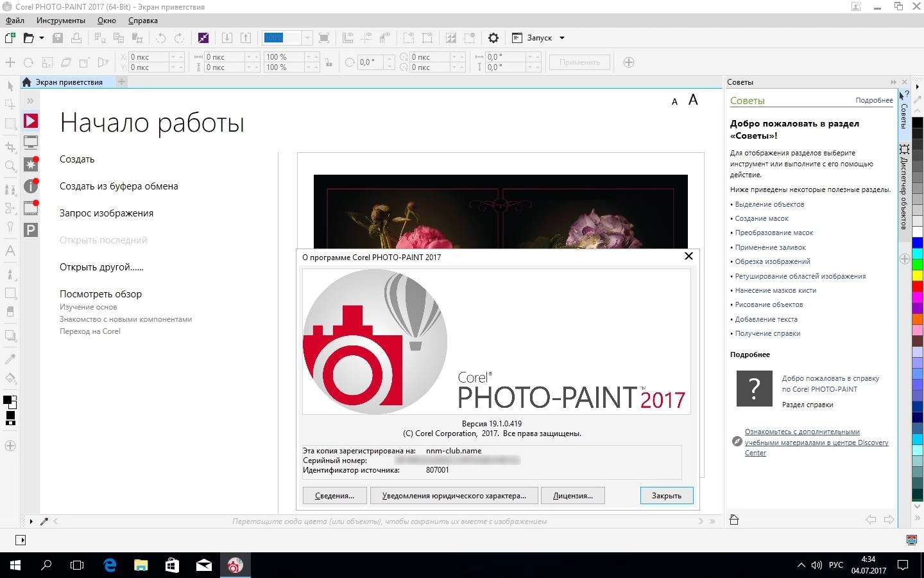Screen dimensions: 924x578
Task: Open the Discovery Center materials link
Action: click(x=816, y=442)
